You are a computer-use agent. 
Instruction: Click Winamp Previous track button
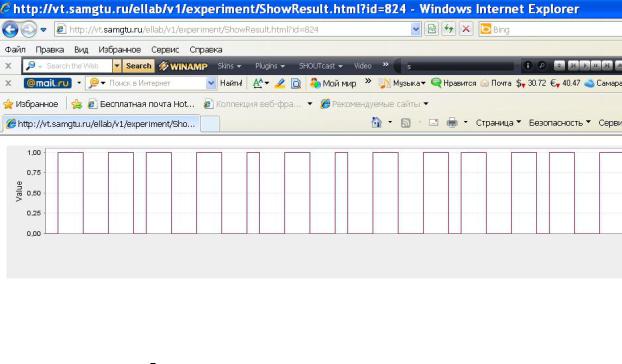[x=572, y=66]
